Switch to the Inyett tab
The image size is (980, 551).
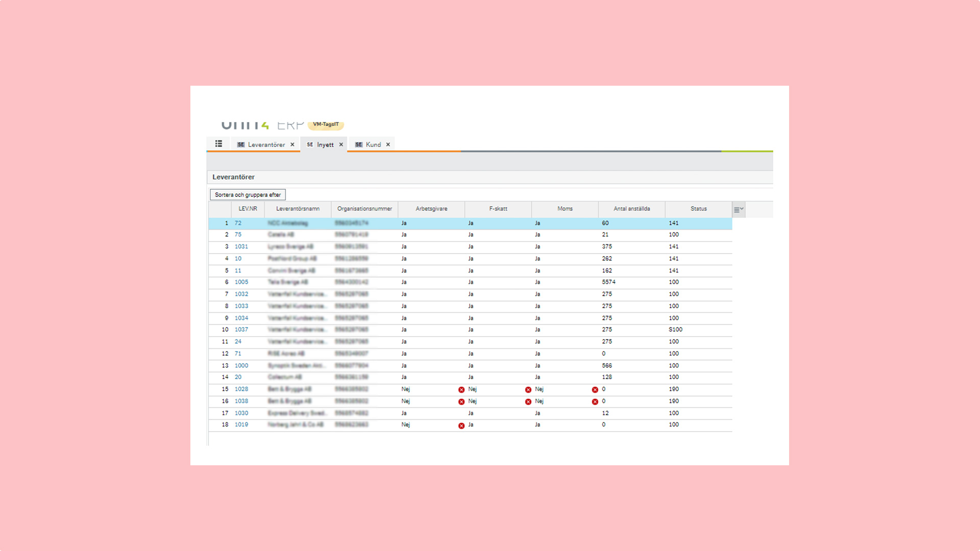tap(325, 145)
